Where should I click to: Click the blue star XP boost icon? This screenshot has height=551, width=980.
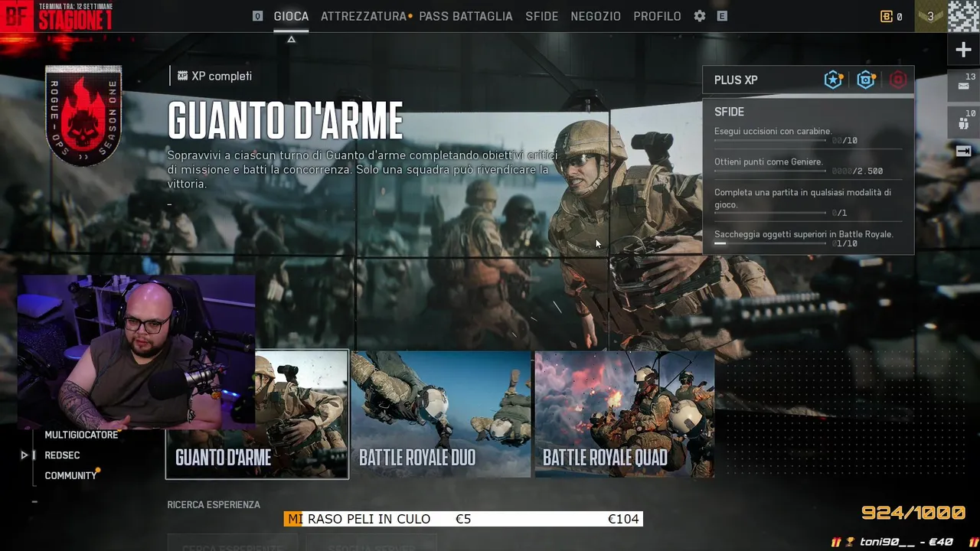point(833,80)
